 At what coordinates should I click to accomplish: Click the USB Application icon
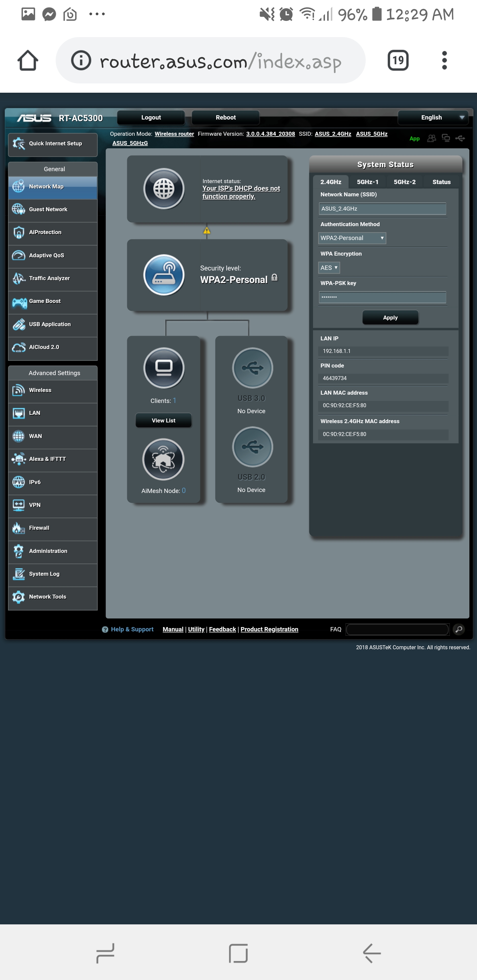(19, 324)
